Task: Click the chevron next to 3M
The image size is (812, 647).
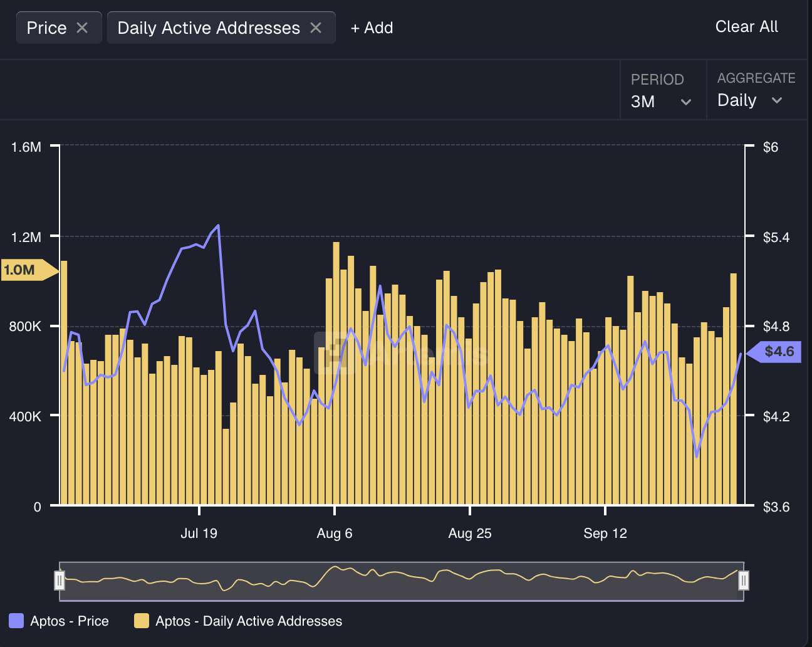Action: (x=686, y=102)
